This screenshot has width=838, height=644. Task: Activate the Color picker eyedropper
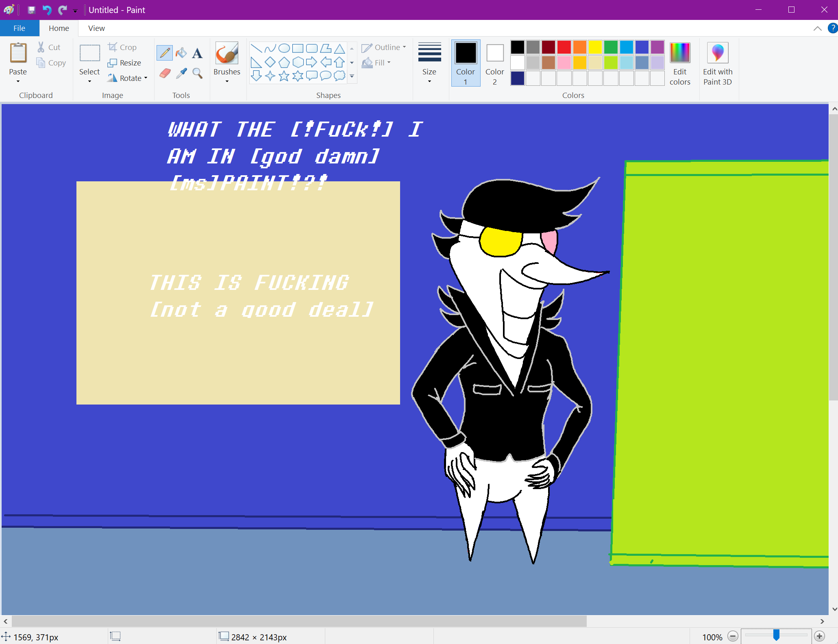pos(181,73)
